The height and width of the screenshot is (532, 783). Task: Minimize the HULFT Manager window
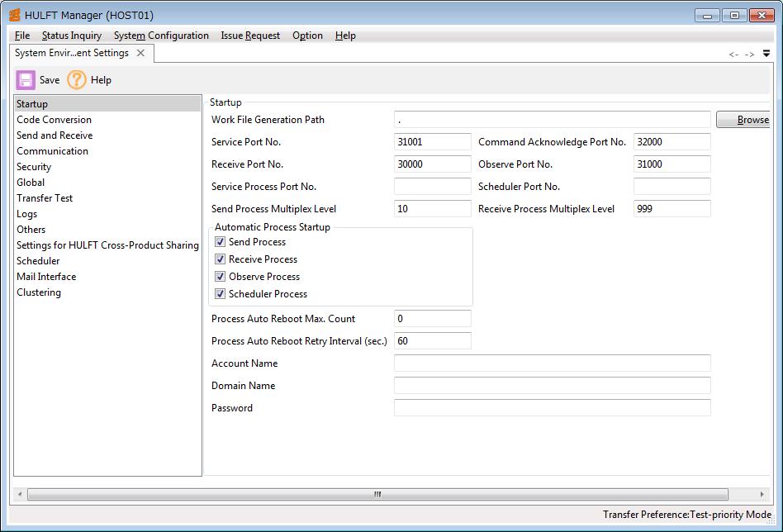[707, 16]
